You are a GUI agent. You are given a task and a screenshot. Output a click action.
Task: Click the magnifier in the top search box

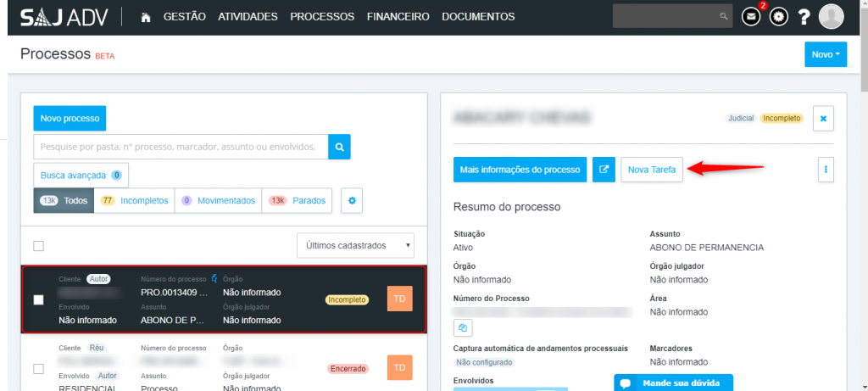tap(723, 17)
